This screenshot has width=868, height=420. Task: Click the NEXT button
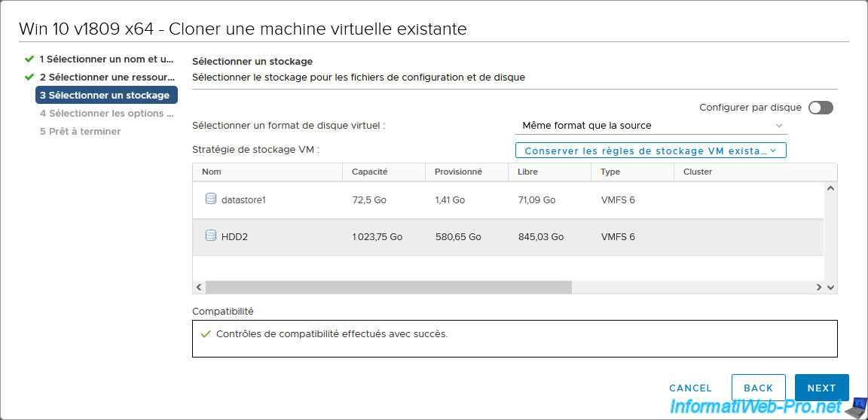point(821,388)
